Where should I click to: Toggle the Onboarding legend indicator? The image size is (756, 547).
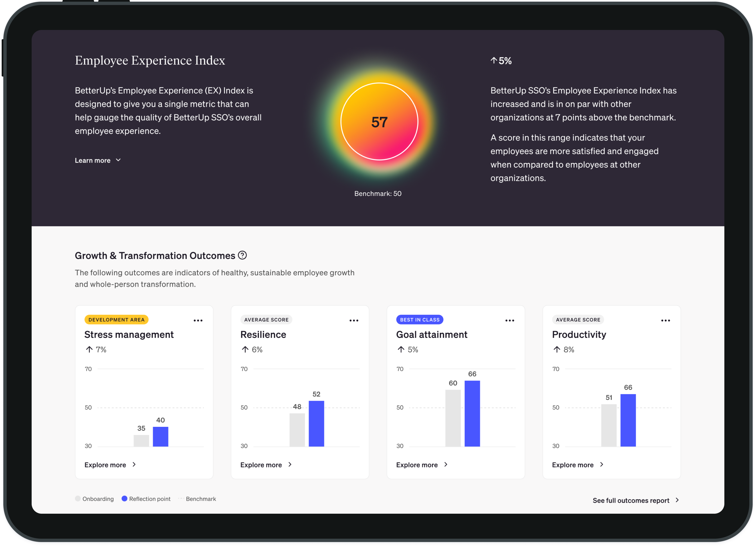78,499
